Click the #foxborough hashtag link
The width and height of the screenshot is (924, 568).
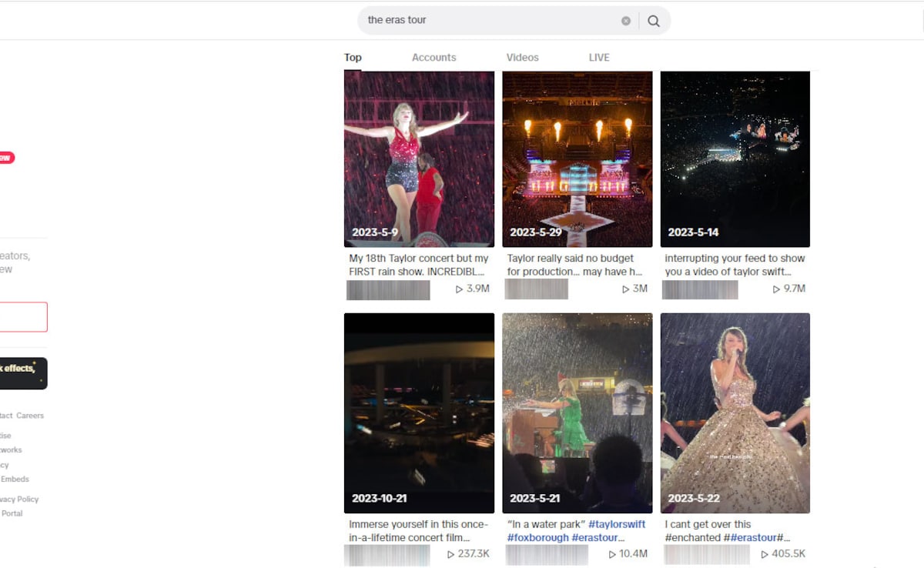pos(537,538)
